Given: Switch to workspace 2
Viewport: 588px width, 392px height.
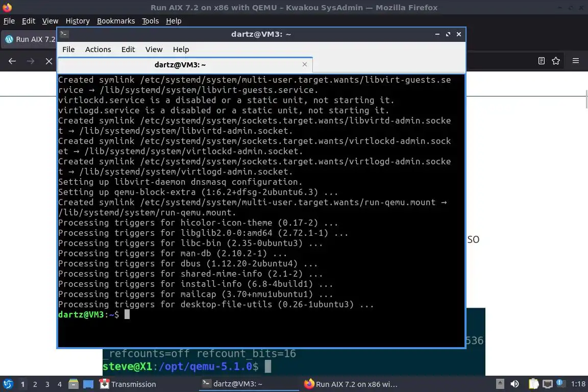Looking at the screenshot, I should [35, 384].
